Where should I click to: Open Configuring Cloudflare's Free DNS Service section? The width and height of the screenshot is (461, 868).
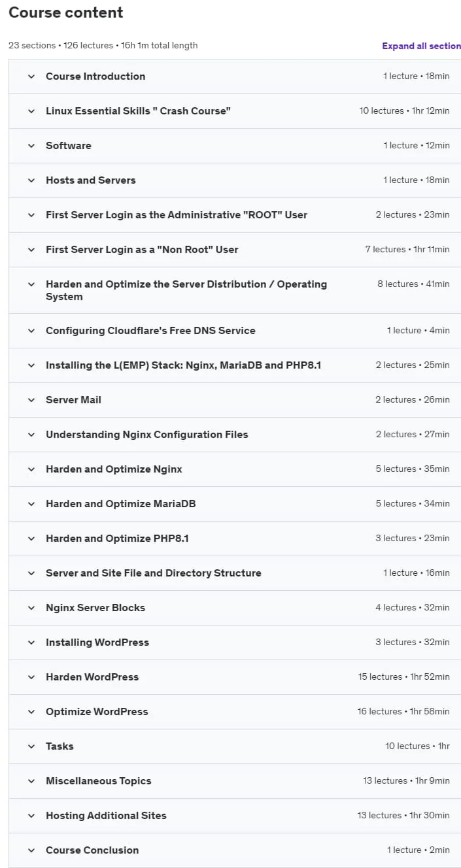pyautogui.click(x=235, y=331)
